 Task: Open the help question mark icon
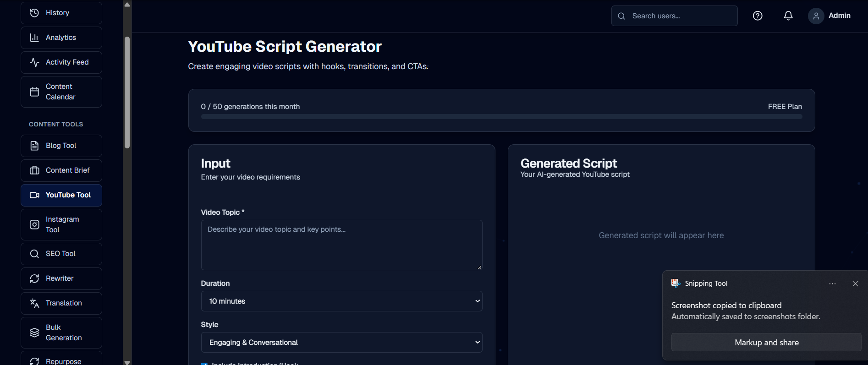[758, 16]
